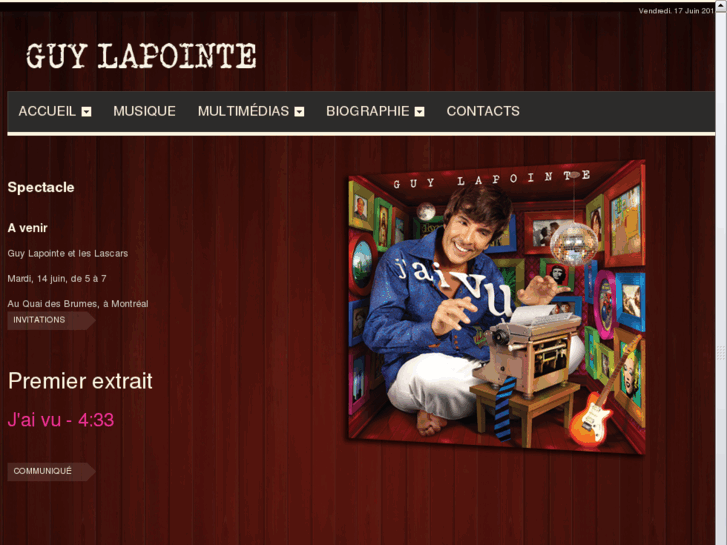Expand the BIOGRAPHIE dropdown arrow
The image size is (727, 545).
(420, 112)
